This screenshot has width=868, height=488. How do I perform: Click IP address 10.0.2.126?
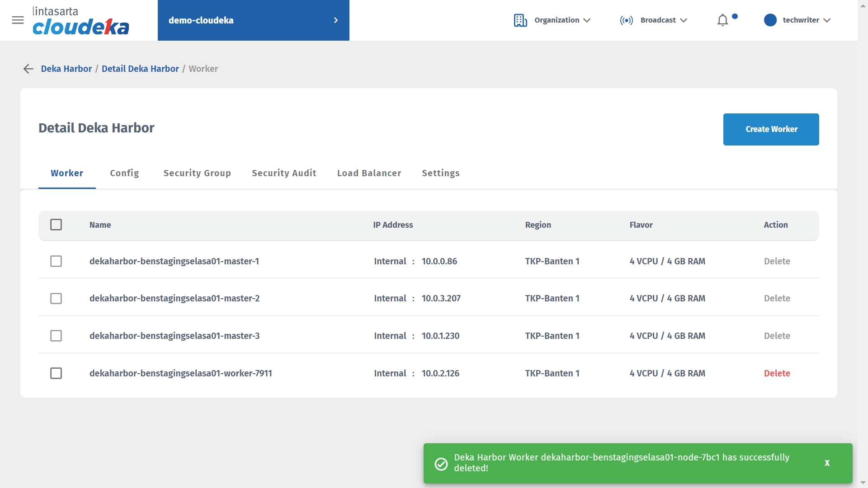440,373
